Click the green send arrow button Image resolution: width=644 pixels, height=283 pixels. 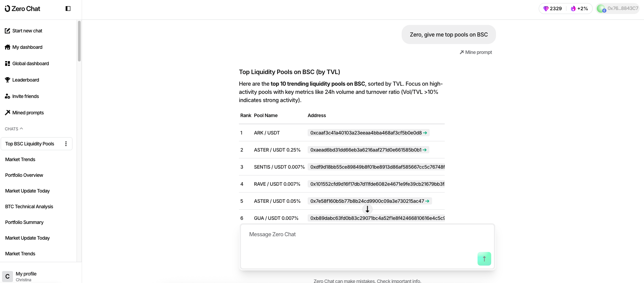pyautogui.click(x=484, y=259)
